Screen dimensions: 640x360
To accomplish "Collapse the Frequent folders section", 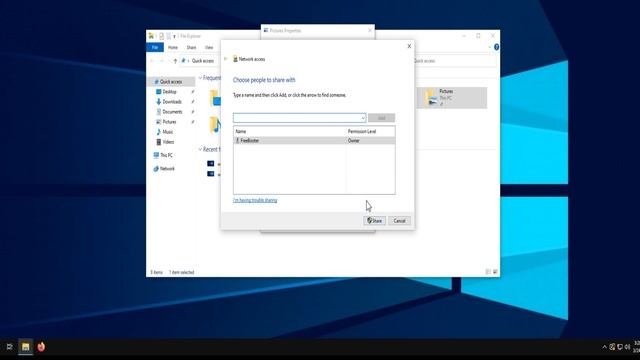I will (x=200, y=78).
